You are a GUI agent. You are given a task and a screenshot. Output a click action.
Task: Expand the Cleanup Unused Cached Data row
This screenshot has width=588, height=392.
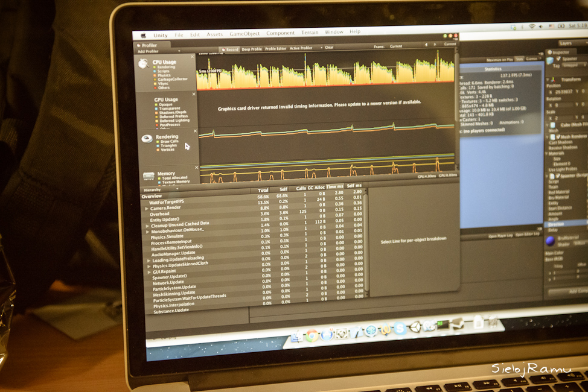[147, 226]
